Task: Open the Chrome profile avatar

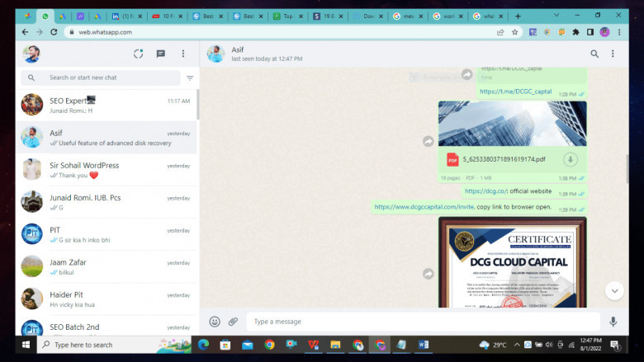Action: [x=604, y=32]
